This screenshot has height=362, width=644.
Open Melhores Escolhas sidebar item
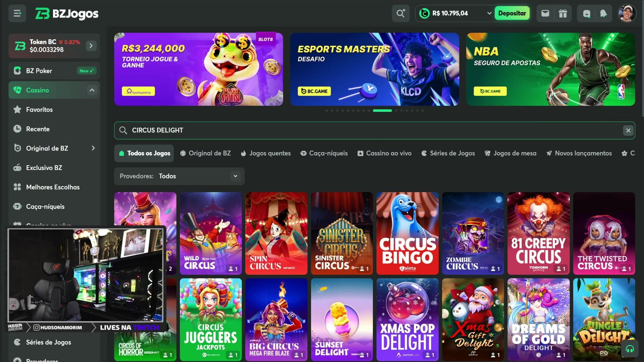pos(54,187)
